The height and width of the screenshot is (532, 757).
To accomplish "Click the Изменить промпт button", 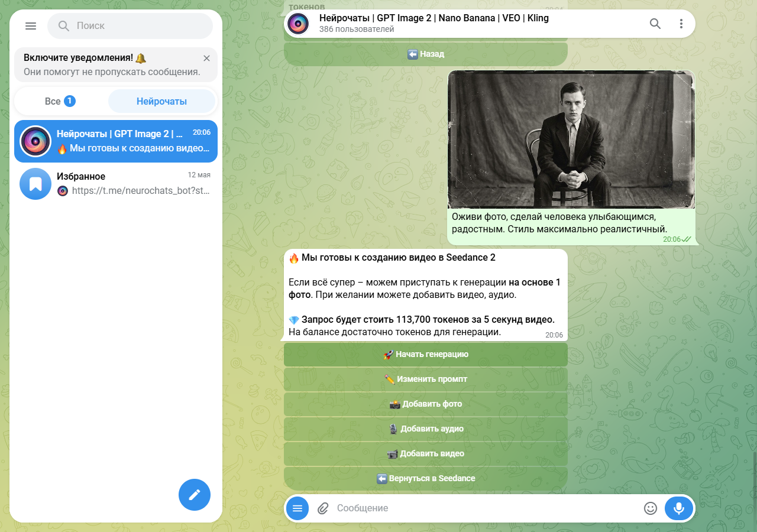I will coord(426,379).
